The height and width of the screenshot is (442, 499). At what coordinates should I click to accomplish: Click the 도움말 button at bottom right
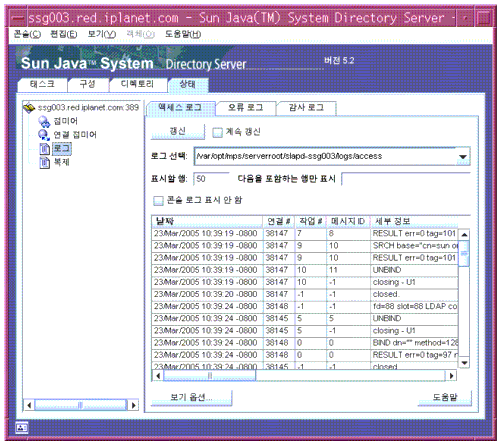(445, 397)
